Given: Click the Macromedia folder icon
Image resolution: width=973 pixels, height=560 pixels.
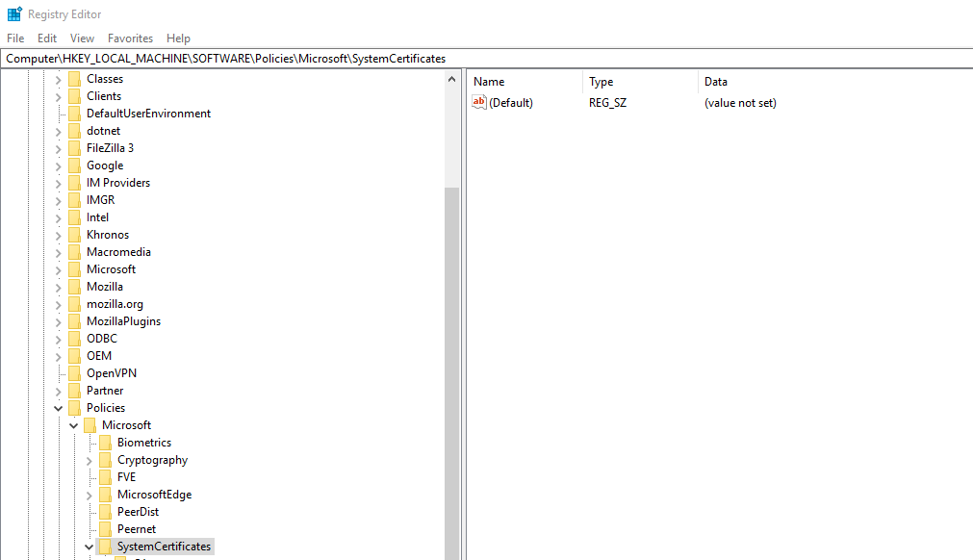Looking at the screenshot, I should tap(74, 252).
